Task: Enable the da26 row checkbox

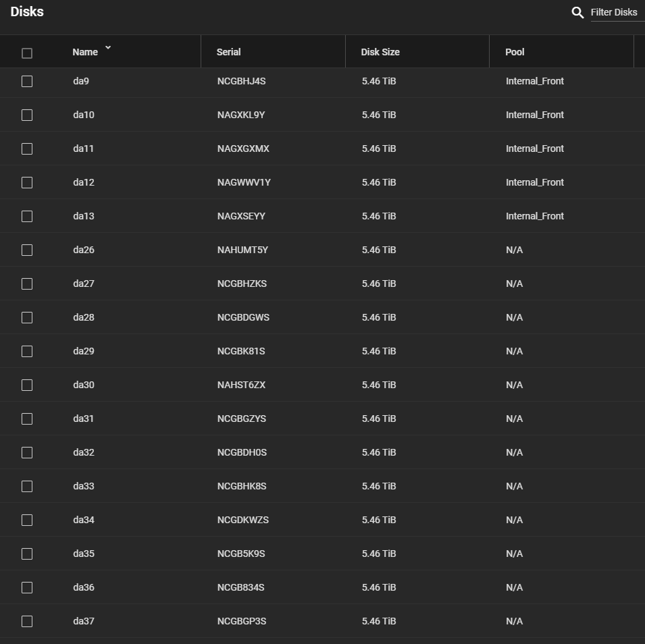Action: tap(27, 250)
